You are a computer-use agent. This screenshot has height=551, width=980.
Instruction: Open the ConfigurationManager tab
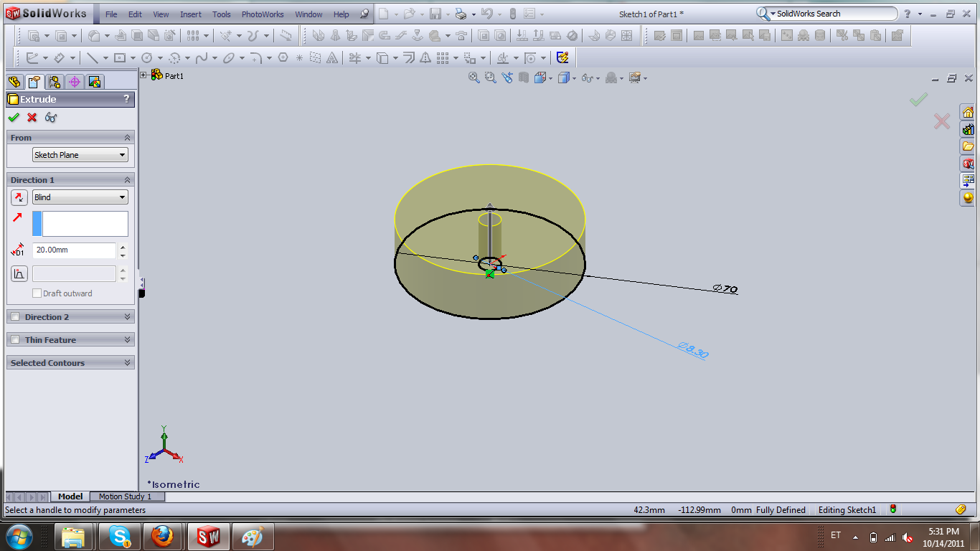point(55,82)
